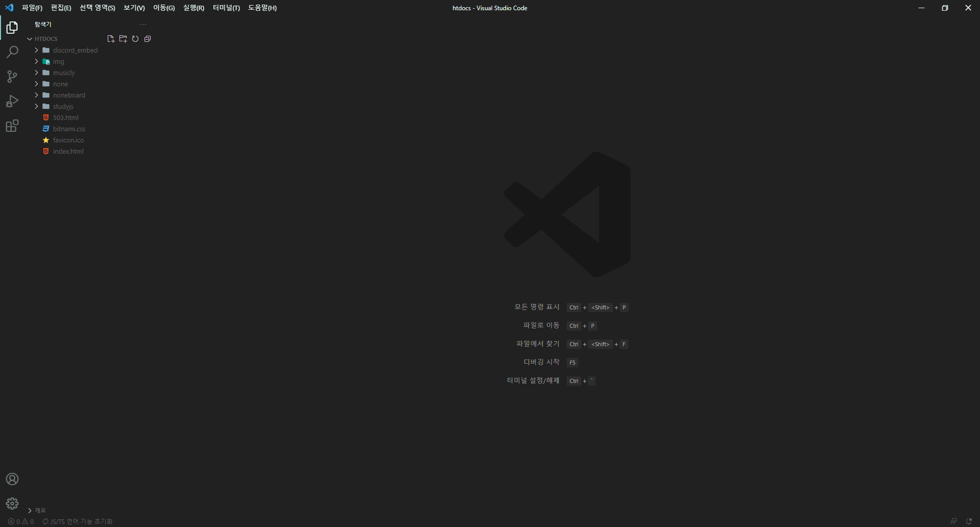This screenshot has width=980, height=527.
Task: Open the 터미널(T) menu
Action: click(x=226, y=8)
